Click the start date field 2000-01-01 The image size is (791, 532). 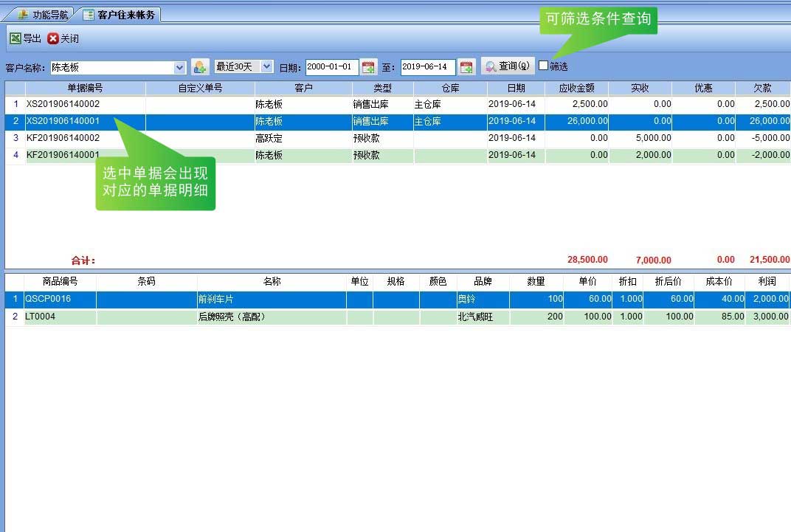pyautogui.click(x=332, y=66)
